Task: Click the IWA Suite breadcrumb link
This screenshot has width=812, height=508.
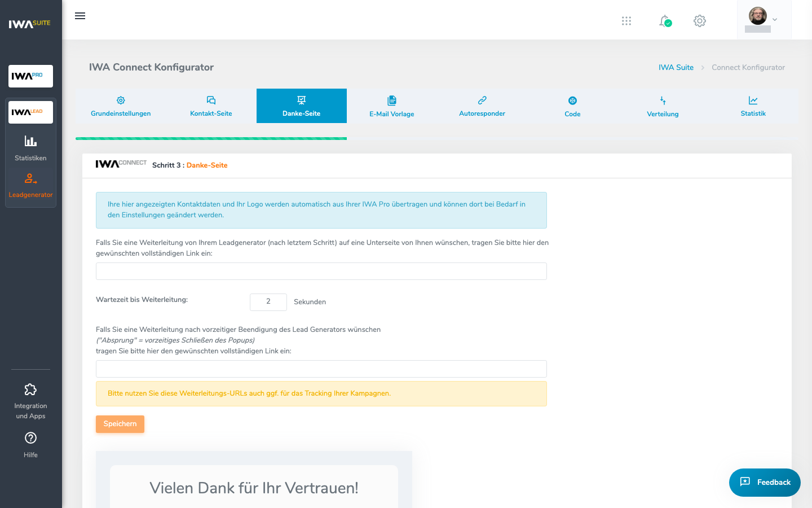Action: coord(676,67)
